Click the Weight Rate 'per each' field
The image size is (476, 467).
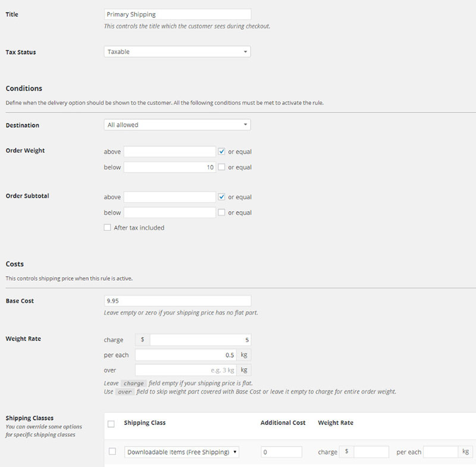(x=186, y=355)
